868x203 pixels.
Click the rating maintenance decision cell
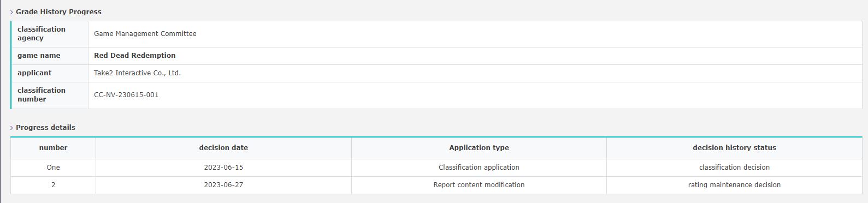(734, 185)
